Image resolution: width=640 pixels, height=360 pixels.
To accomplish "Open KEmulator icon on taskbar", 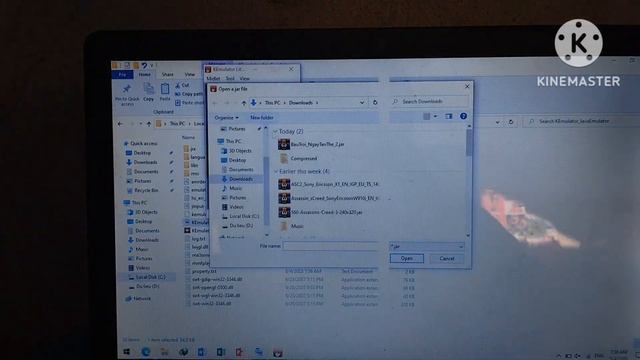I will 278,353.
